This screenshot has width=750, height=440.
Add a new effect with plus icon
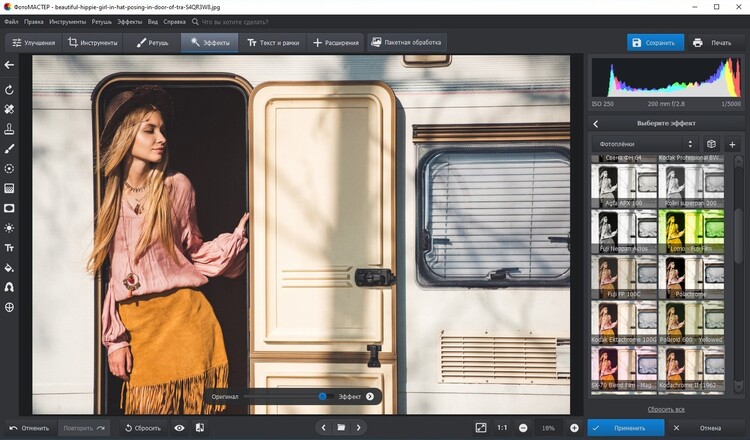pos(732,144)
